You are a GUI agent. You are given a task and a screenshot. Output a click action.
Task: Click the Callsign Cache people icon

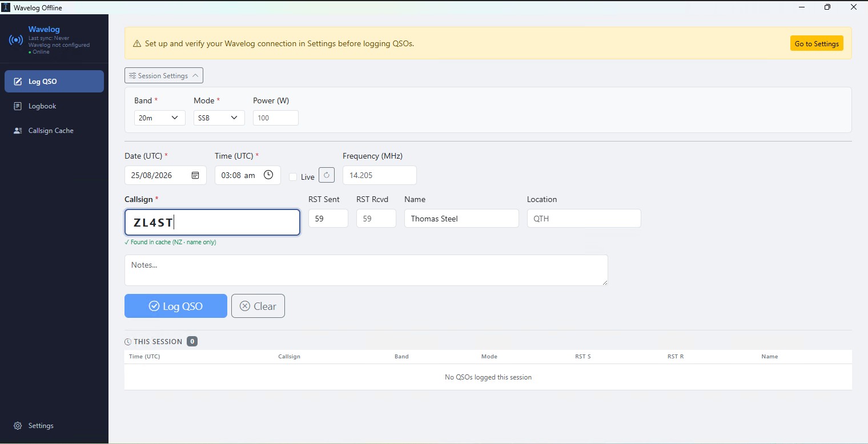(18, 131)
